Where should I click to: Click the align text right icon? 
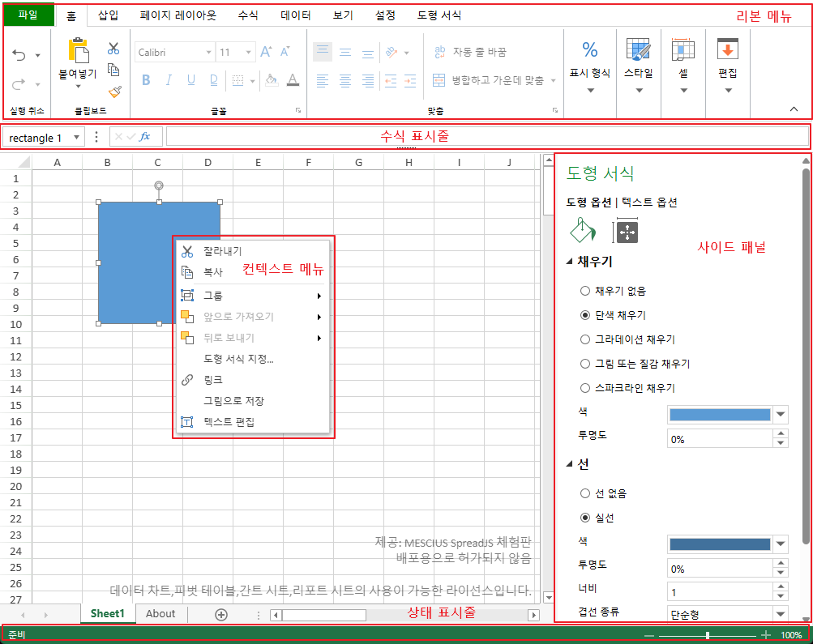(x=368, y=80)
